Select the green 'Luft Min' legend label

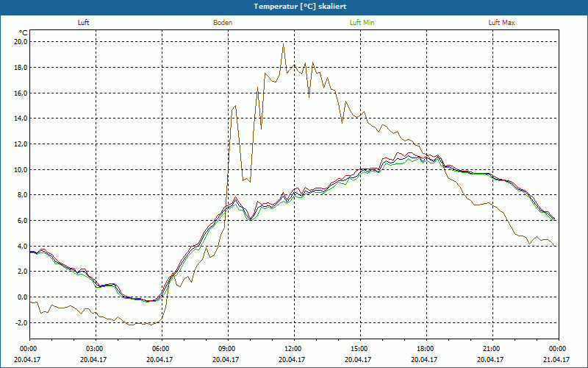click(x=362, y=23)
